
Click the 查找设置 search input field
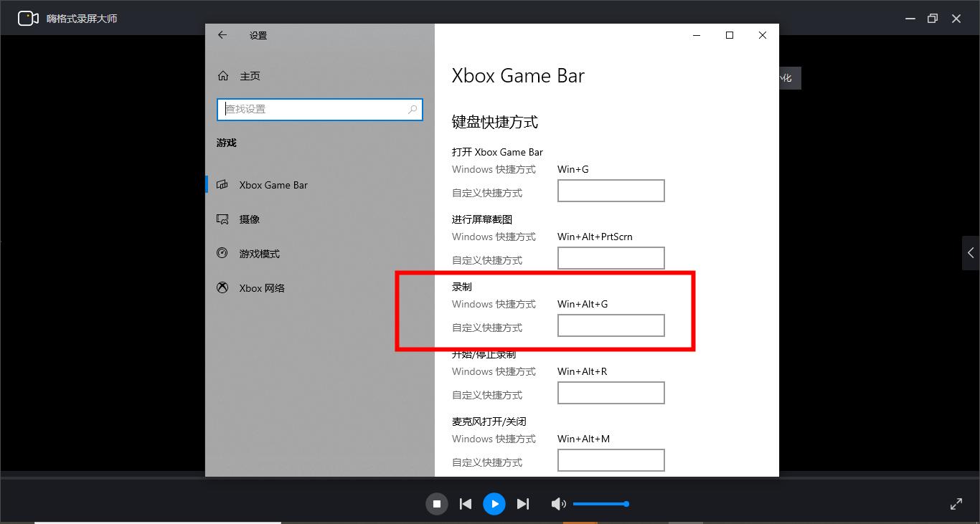click(316, 109)
